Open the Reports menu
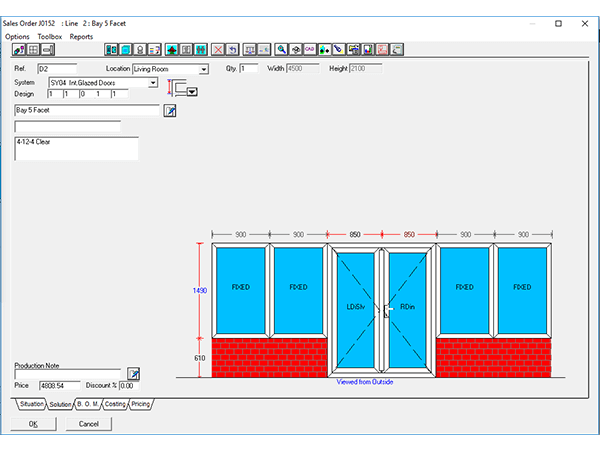The height and width of the screenshot is (450, 600). pos(81,36)
